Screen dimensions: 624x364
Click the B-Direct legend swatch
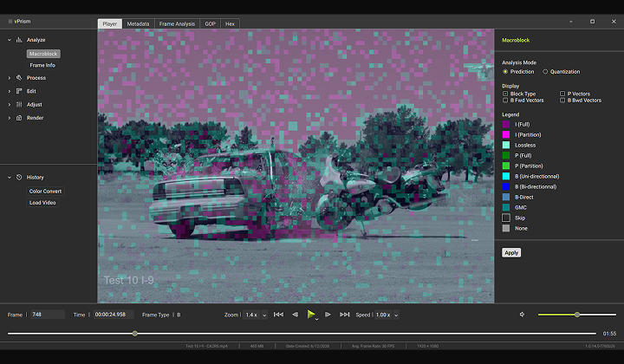tap(506, 197)
